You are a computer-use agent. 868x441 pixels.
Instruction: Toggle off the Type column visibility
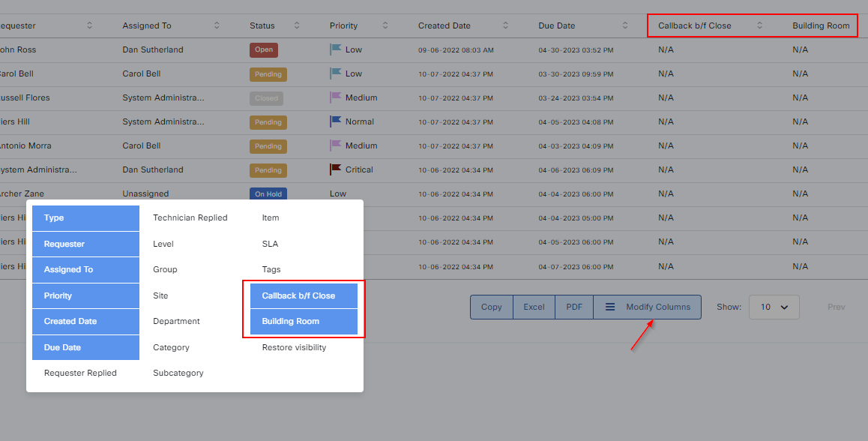[85, 218]
